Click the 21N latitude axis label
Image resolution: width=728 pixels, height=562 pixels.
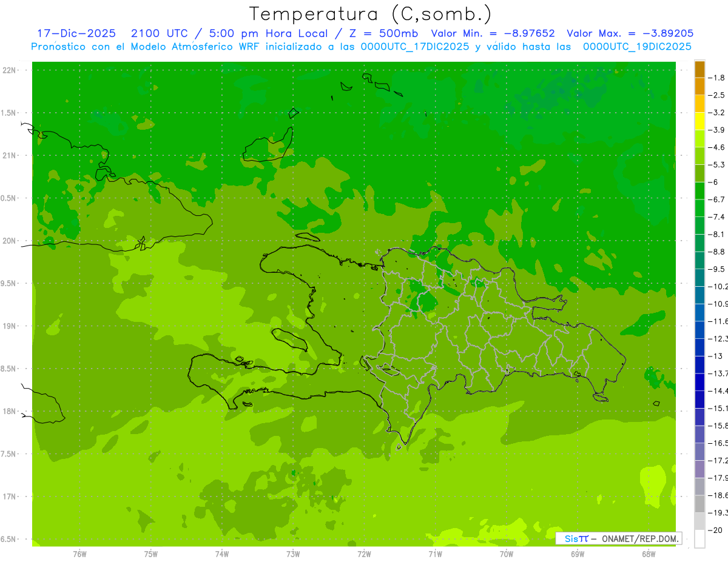click(10, 155)
